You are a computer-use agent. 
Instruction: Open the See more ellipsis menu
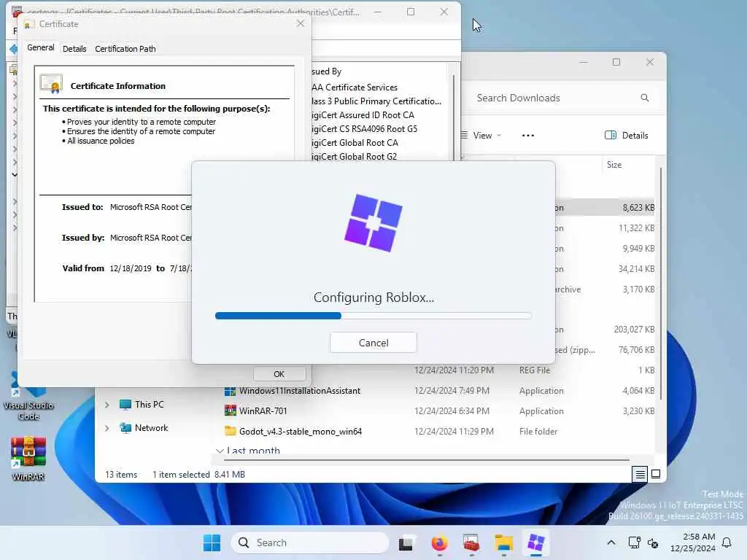point(528,135)
